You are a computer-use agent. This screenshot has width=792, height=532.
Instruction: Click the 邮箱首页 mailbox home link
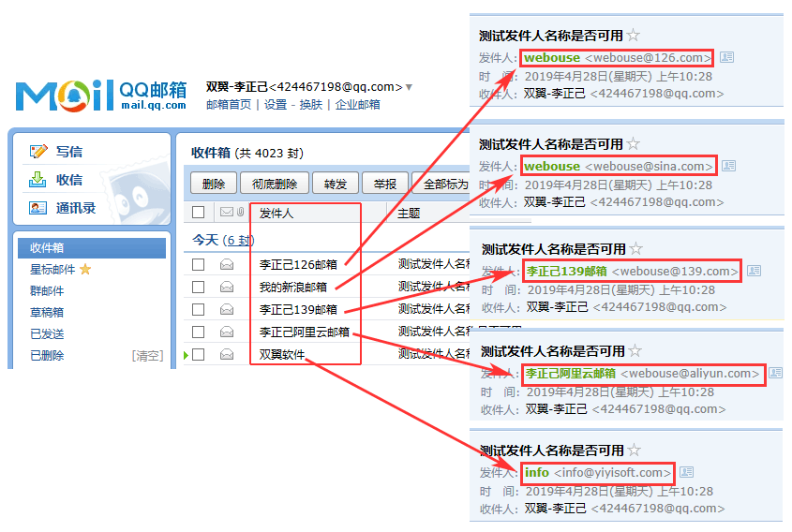[229, 105]
